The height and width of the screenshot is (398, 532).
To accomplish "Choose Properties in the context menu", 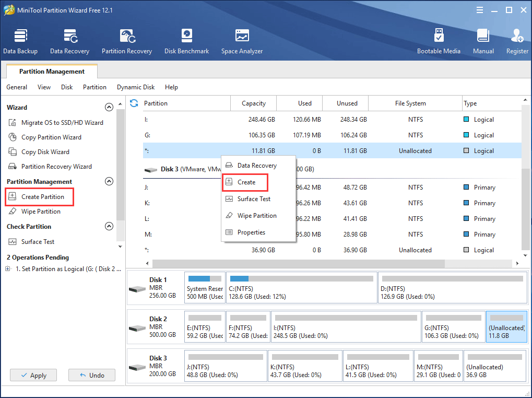I will coord(258,232).
